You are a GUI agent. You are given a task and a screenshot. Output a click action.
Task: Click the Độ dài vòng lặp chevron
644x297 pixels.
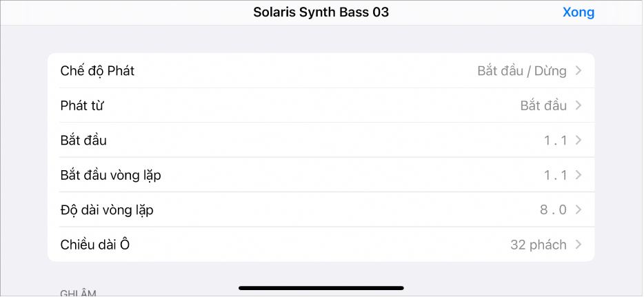click(x=578, y=209)
